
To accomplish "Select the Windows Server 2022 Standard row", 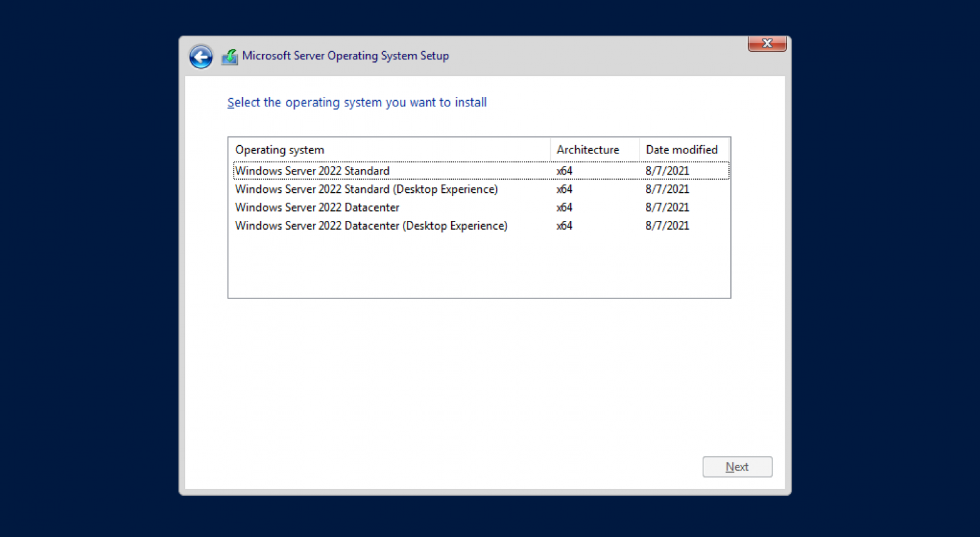I will click(481, 171).
